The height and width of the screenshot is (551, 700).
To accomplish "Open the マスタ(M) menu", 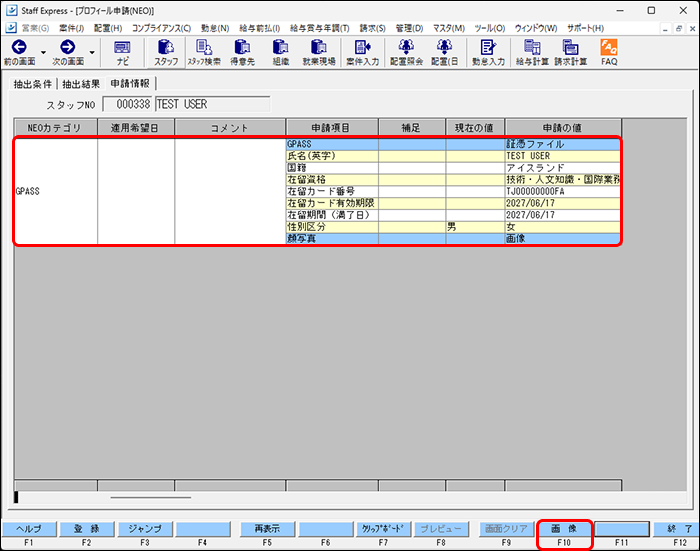I will point(449,28).
